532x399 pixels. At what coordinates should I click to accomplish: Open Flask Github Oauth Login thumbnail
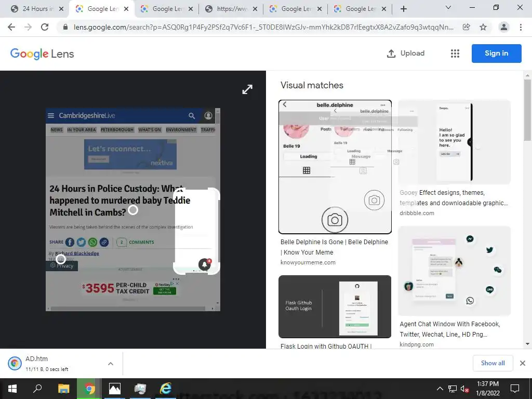point(335,307)
